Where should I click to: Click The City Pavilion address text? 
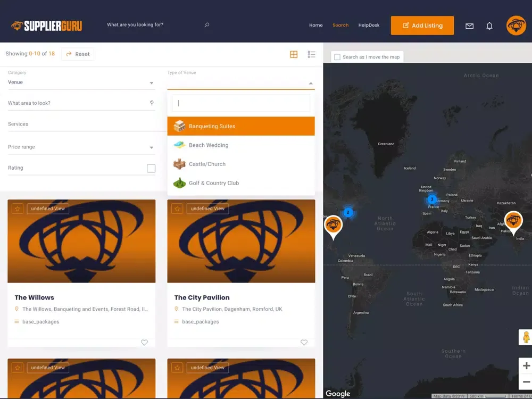point(232,309)
